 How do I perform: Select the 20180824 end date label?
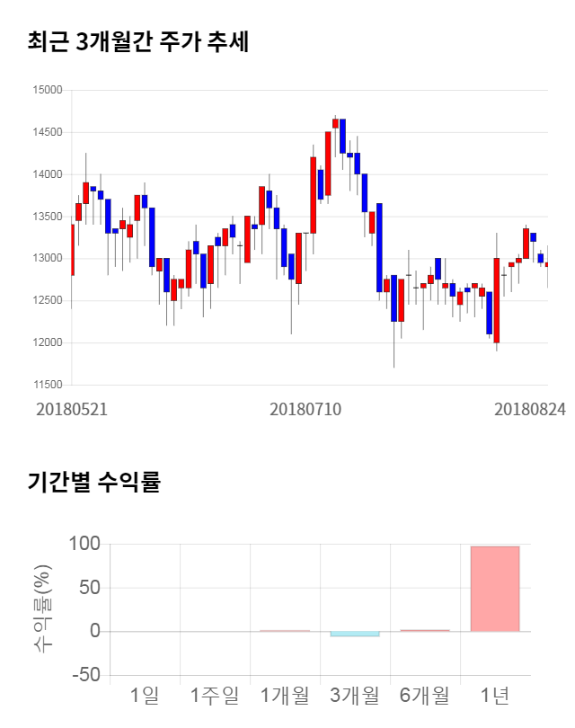[x=530, y=409]
